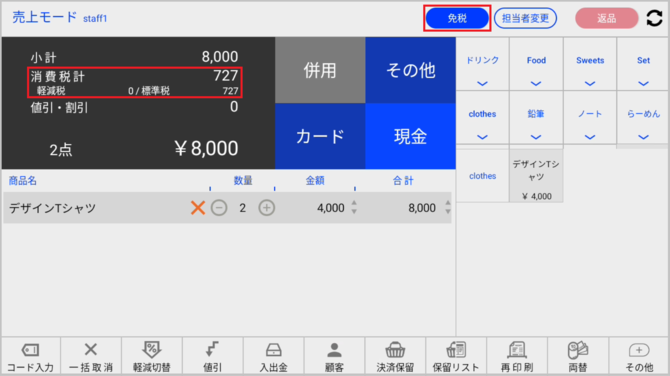Adjust the 4,000 price arrows
670x376 pixels.
(x=354, y=208)
